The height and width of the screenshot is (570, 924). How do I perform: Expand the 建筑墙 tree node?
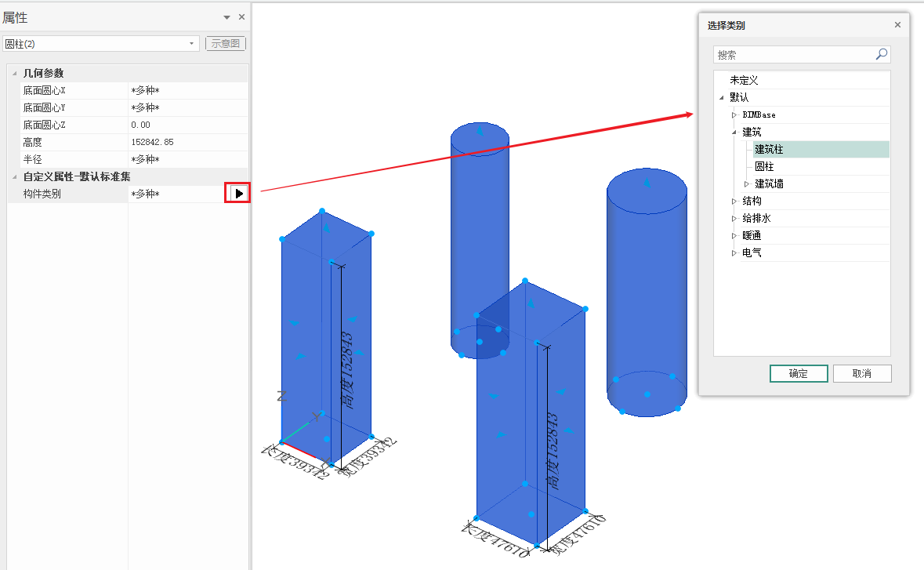747,184
